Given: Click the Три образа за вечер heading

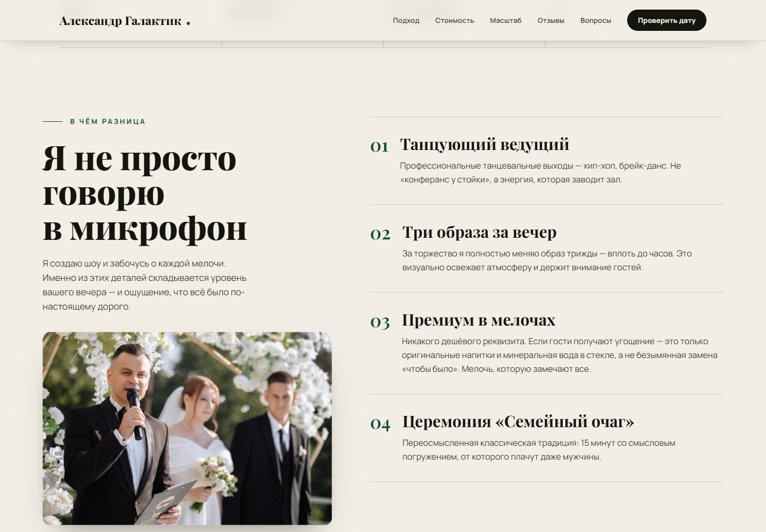Looking at the screenshot, I should tap(479, 232).
